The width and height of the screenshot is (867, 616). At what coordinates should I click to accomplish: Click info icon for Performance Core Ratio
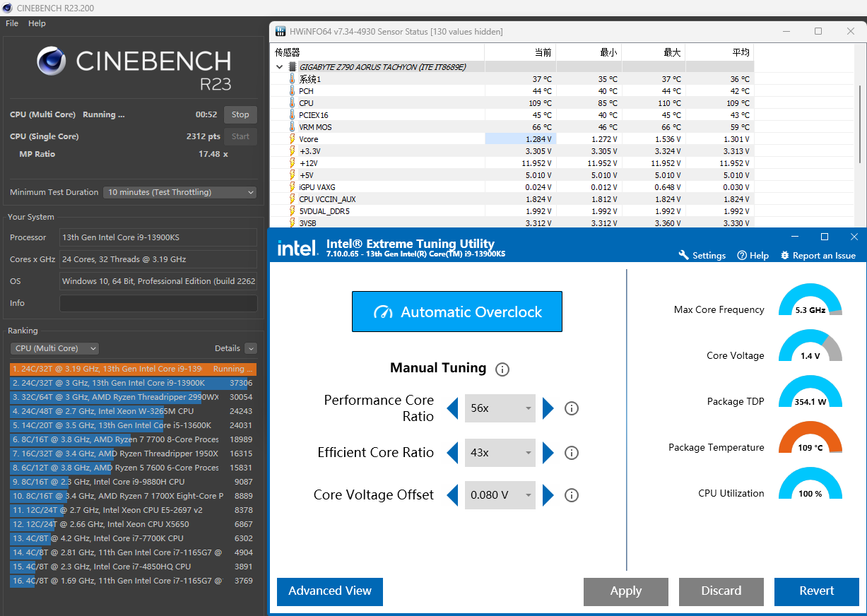[572, 408]
